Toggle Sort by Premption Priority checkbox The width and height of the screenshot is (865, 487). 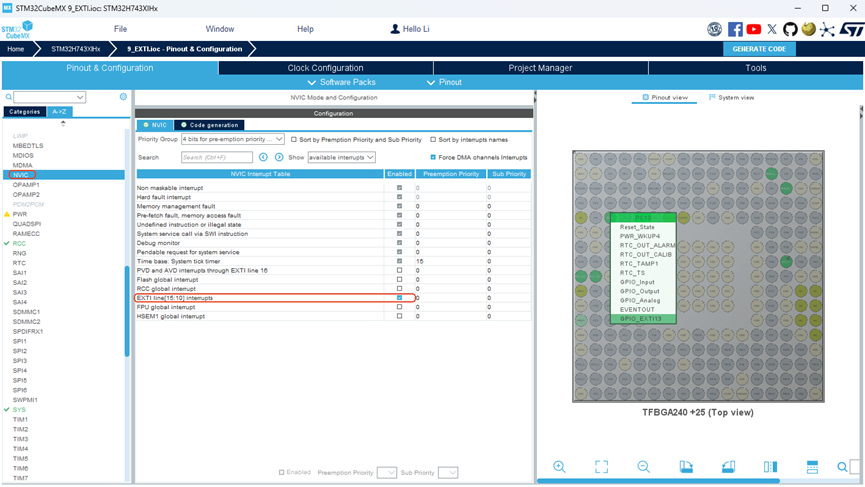pos(293,140)
